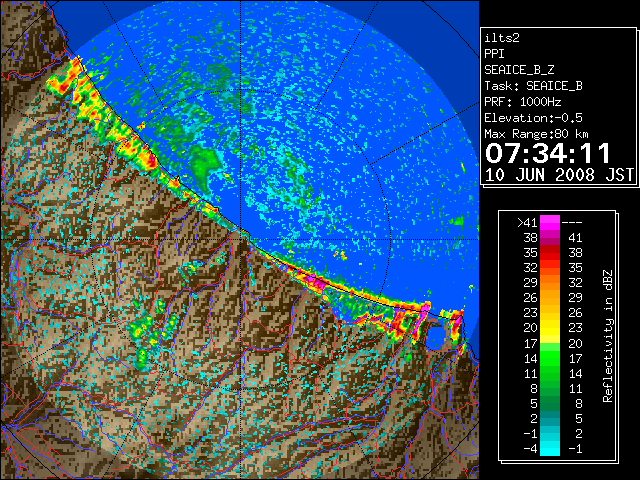The height and width of the screenshot is (480, 640).
Task: Select the yellow '20' legend swatch
Action: point(550,328)
